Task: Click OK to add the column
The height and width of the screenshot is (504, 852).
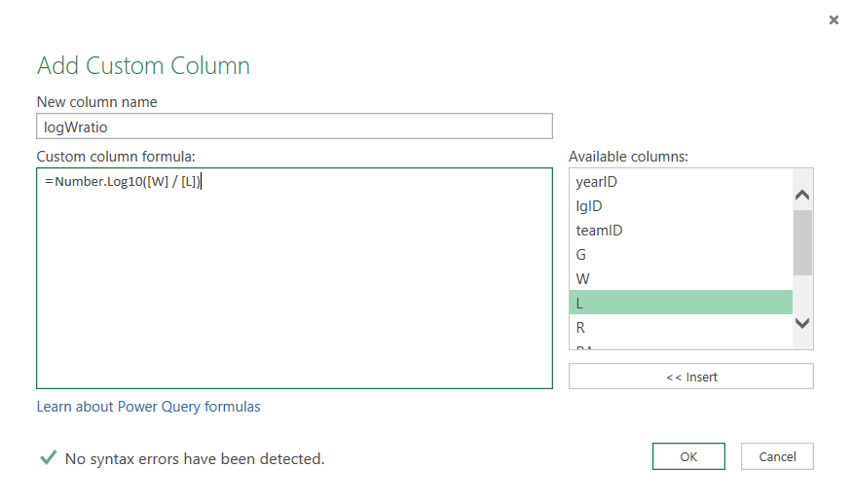Action: [x=688, y=456]
